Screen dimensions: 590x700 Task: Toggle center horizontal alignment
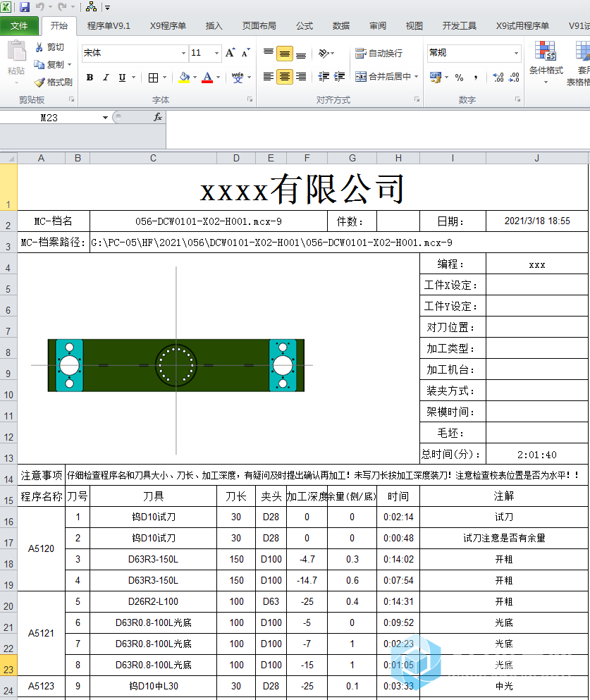(x=284, y=77)
